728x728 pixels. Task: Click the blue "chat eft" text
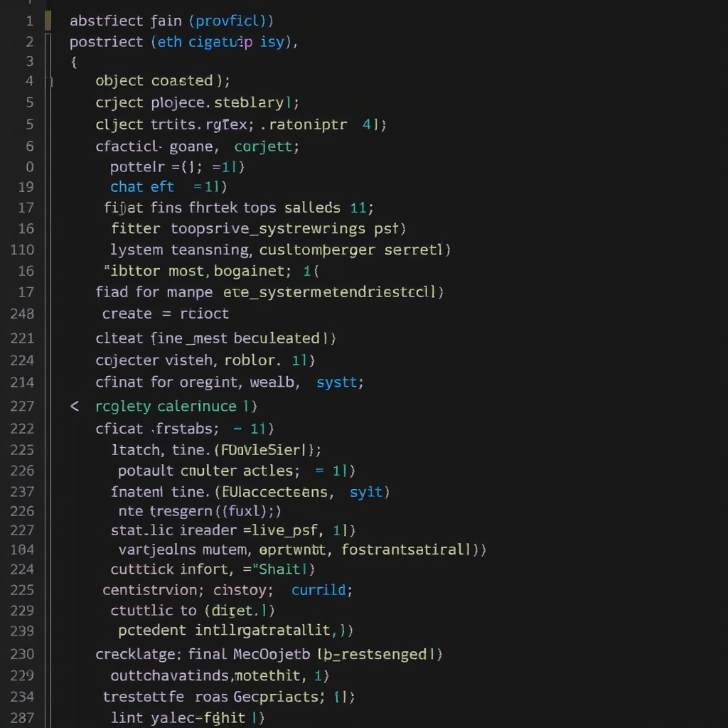142,187
